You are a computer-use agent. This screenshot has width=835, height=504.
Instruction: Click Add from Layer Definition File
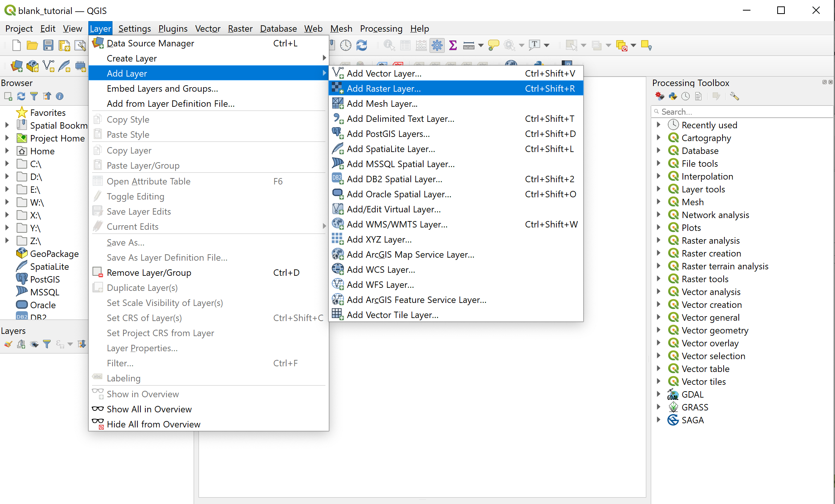209,103
